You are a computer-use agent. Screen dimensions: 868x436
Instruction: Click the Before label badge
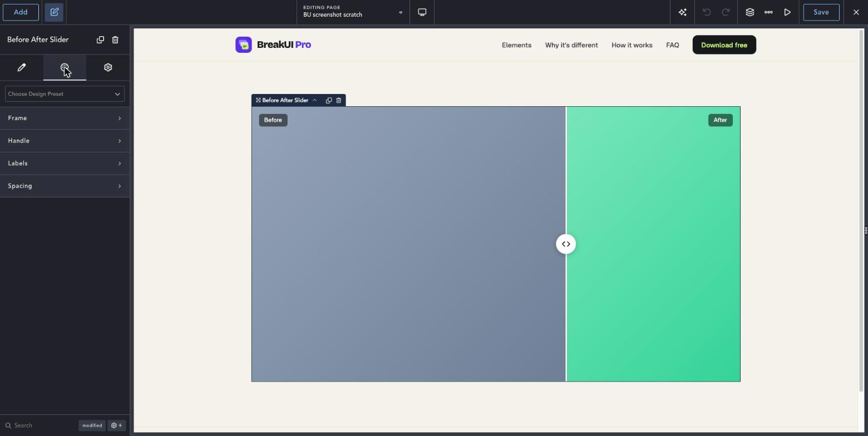273,120
